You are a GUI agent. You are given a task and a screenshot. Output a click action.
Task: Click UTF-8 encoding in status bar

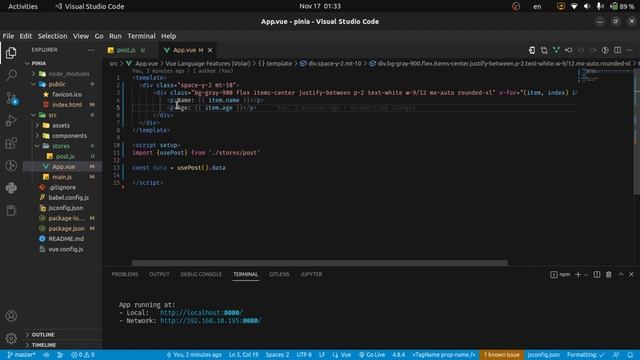(304, 355)
